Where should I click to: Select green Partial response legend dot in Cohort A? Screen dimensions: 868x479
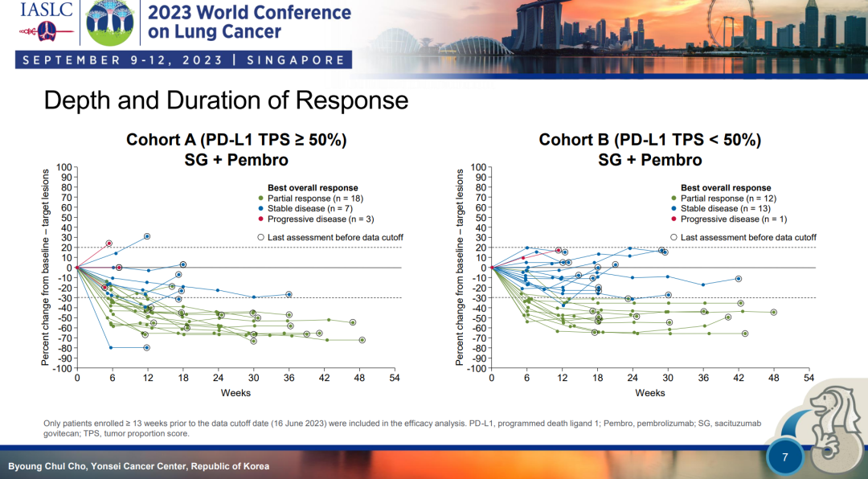tap(260, 199)
